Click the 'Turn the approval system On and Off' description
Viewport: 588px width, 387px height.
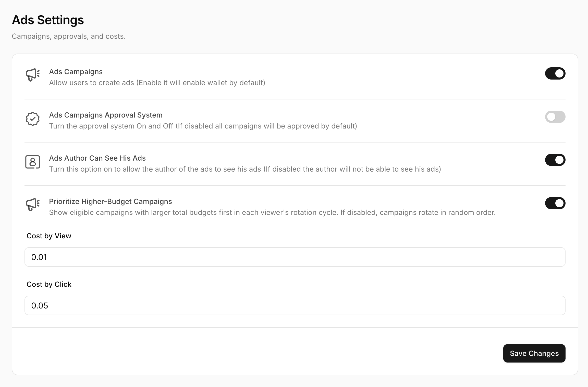pos(203,126)
